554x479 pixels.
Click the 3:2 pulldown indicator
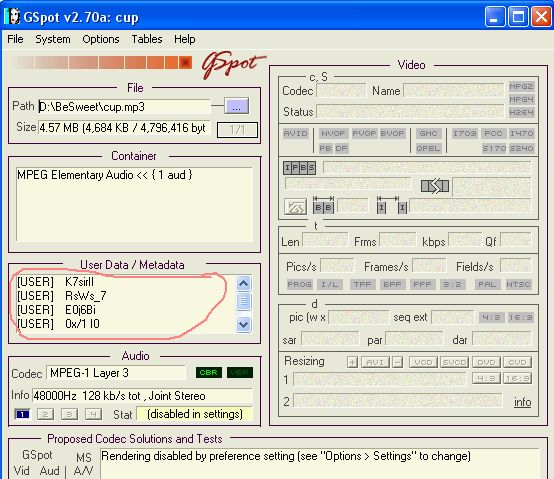(452, 284)
